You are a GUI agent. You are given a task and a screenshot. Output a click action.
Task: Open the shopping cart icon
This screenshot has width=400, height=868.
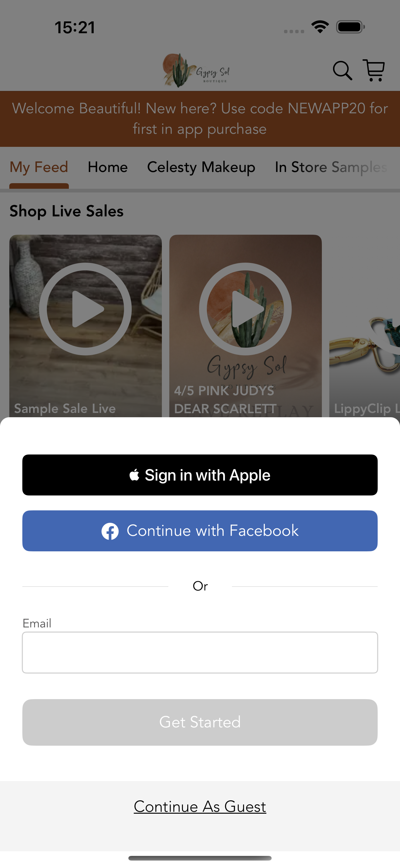point(374,70)
